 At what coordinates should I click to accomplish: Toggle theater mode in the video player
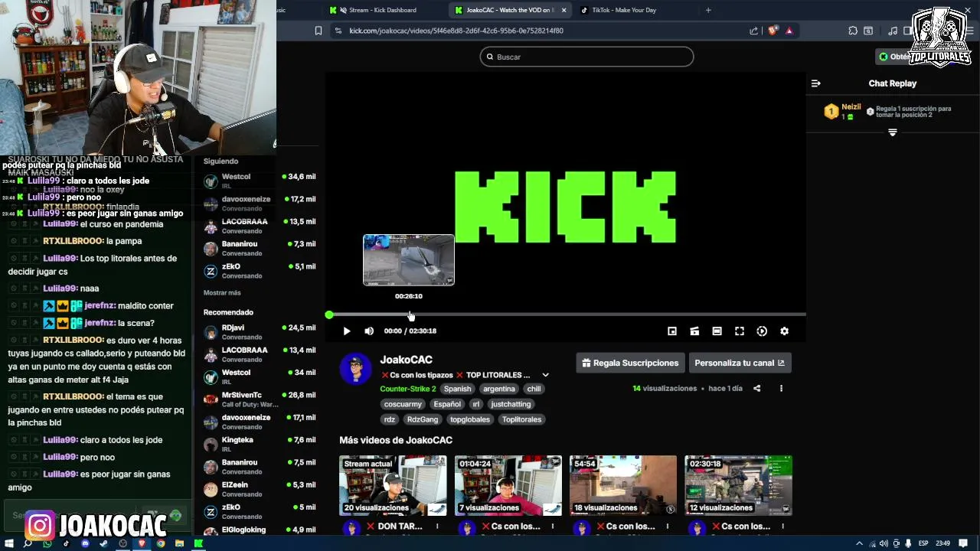click(x=717, y=331)
